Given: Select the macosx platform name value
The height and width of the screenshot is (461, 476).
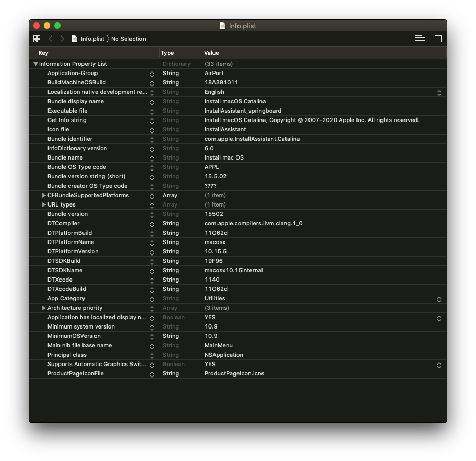Looking at the screenshot, I should point(215,242).
